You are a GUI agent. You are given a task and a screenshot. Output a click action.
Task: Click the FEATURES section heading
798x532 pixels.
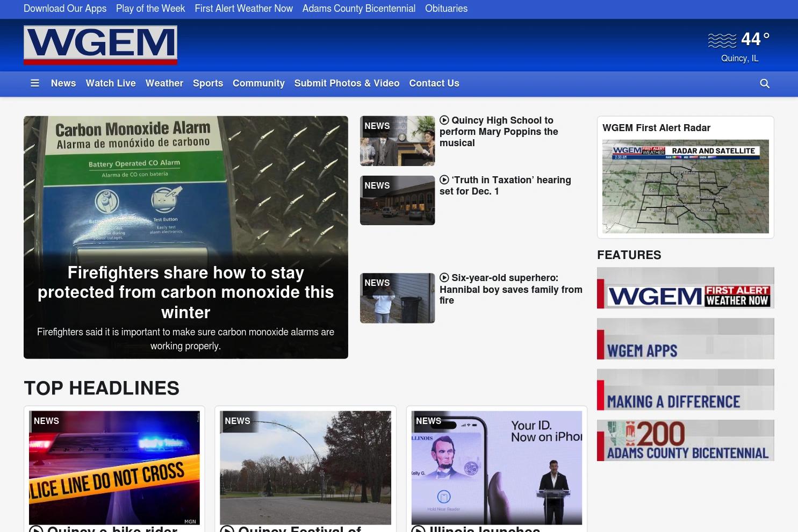pyautogui.click(x=629, y=255)
